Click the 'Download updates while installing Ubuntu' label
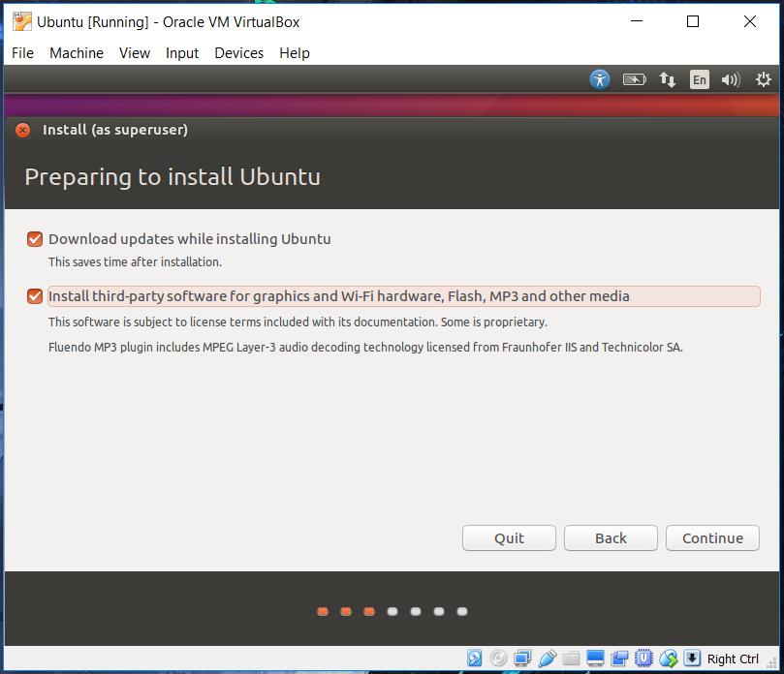This screenshot has width=784, height=674. point(190,239)
